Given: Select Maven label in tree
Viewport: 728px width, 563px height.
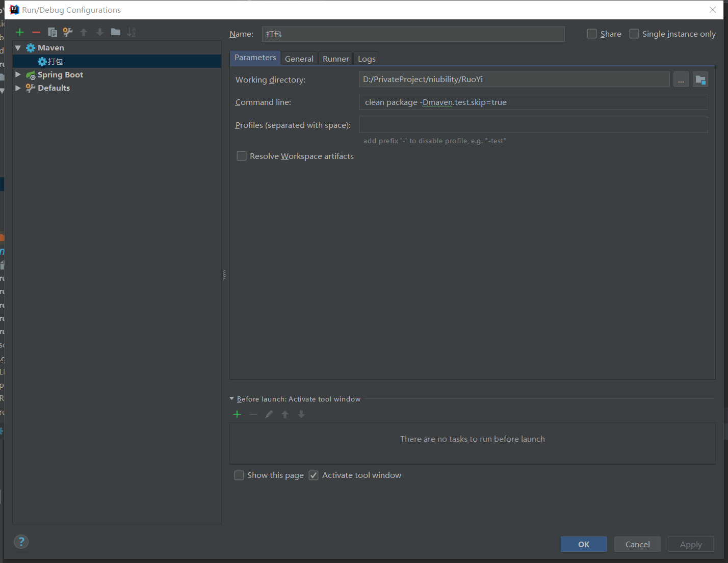Looking at the screenshot, I should point(51,48).
